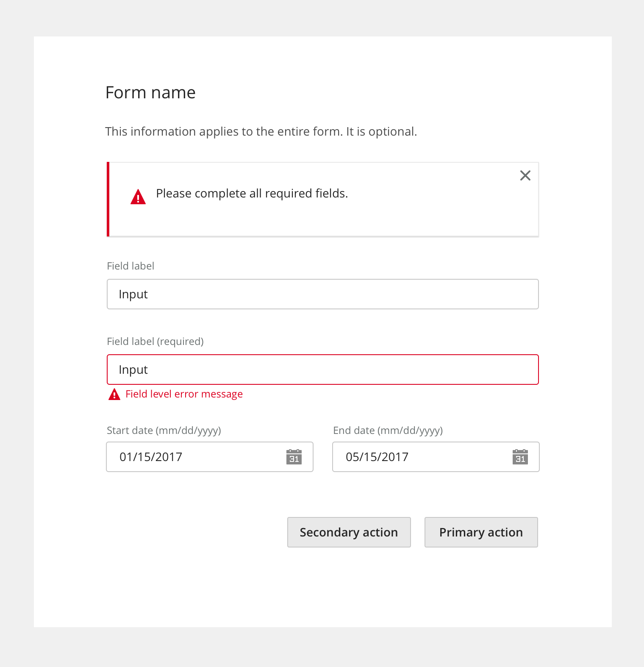644x667 pixels.
Task: Click the red warning triangle in the alert banner
Action: tap(138, 197)
